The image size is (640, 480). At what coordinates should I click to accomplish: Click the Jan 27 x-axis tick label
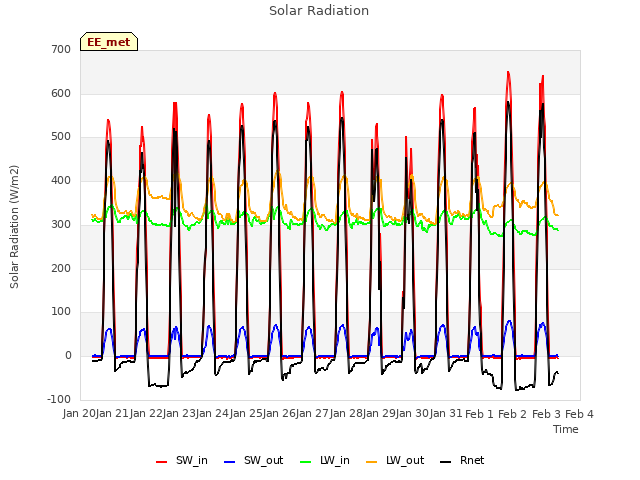coord(312,414)
